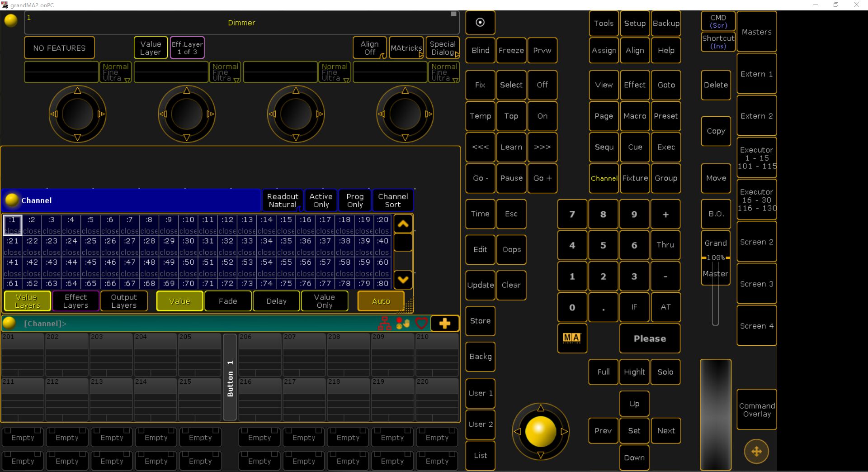
Task: Open second Normal Fine Ultra resolution dropdown
Action: point(225,72)
